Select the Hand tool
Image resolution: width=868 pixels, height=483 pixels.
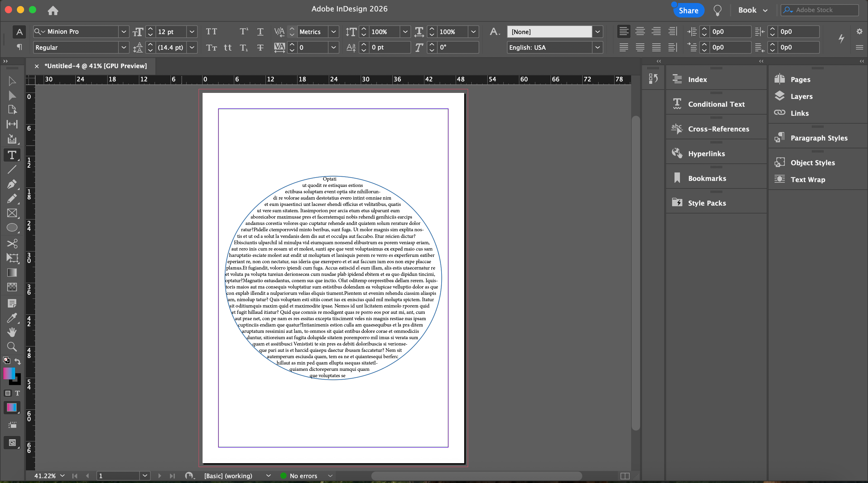pos(12,332)
